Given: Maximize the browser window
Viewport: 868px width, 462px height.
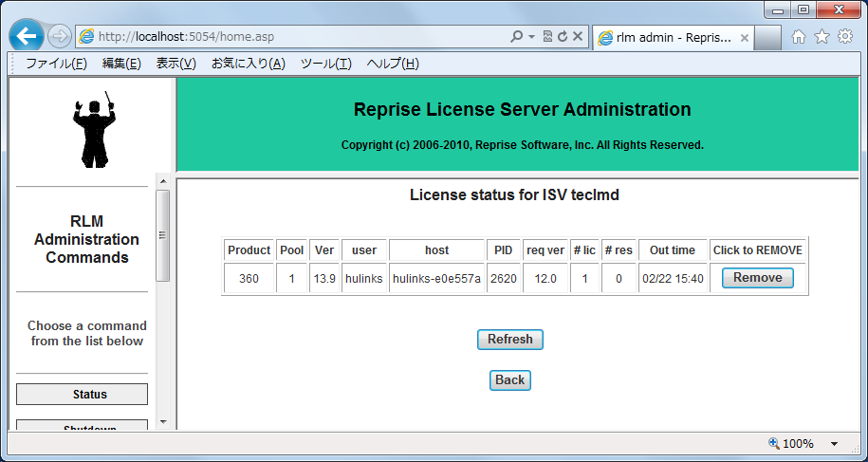Looking at the screenshot, I should (803, 9).
